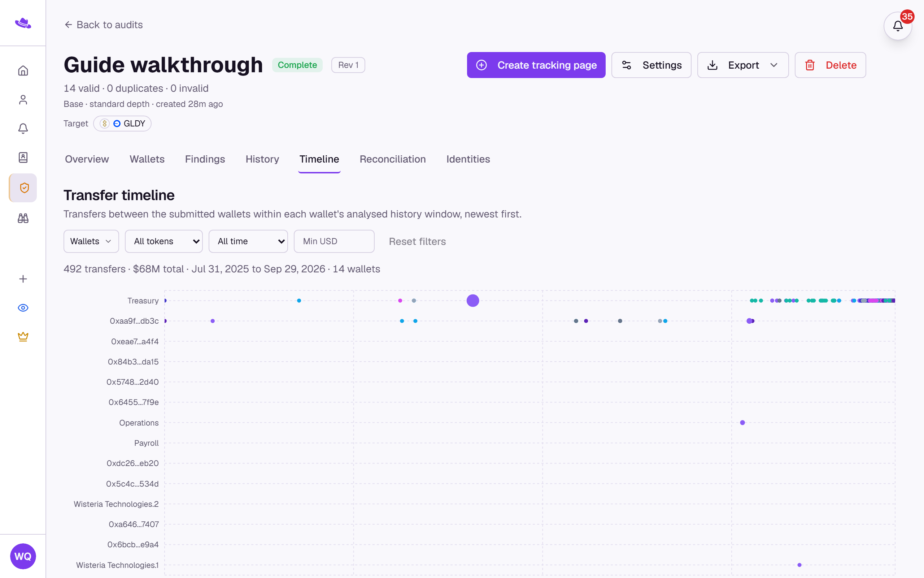Open the All time dropdown

[248, 241]
